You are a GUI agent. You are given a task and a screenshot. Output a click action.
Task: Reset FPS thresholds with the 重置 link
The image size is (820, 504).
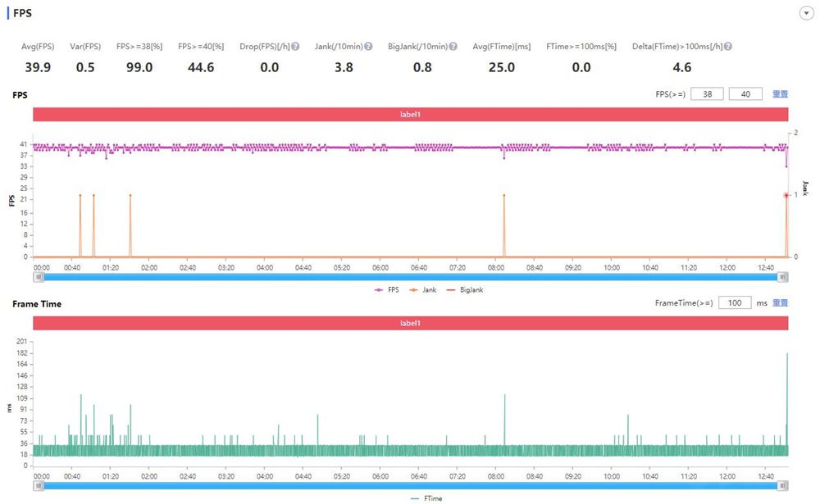781,94
